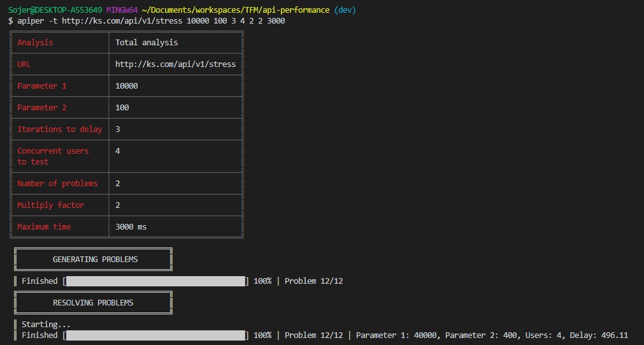Click the 'Maximum time' label
The width and height of the screenshot is (644, 345).
coord(44,226)
